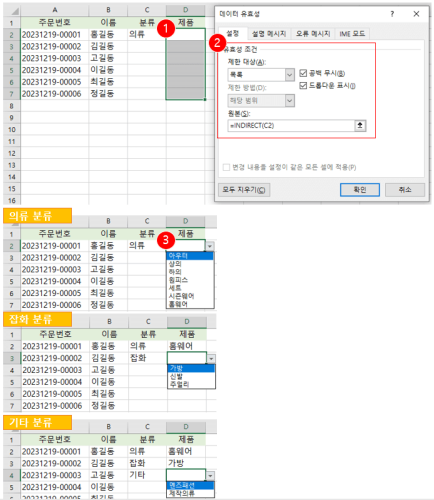Select row 16 header in the top worksheet
Viewport: 434px width, 500px height.
[12, 200]
